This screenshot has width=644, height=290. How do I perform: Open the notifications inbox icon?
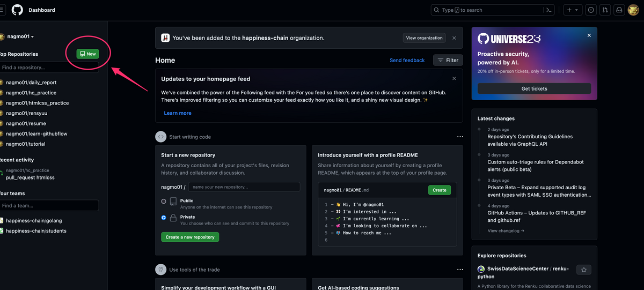pyautogui.click(x=619, y=10)
